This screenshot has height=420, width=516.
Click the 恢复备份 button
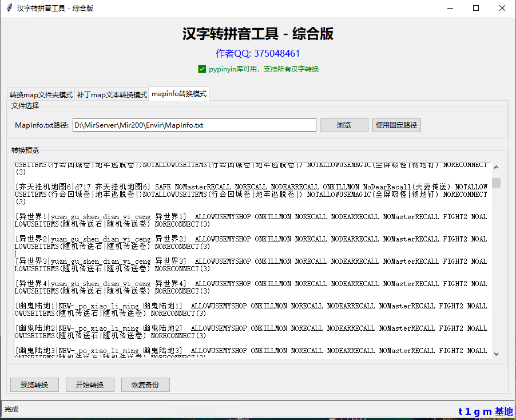click(145, 385)
